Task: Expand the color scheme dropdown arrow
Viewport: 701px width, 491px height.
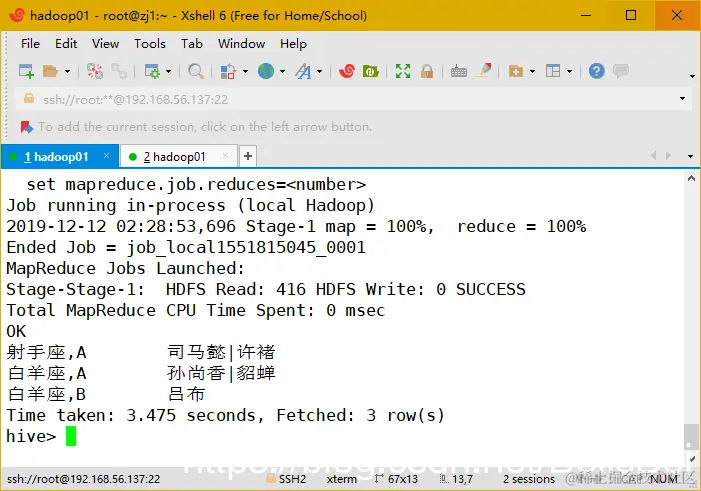Action: [x=245, y=71]
